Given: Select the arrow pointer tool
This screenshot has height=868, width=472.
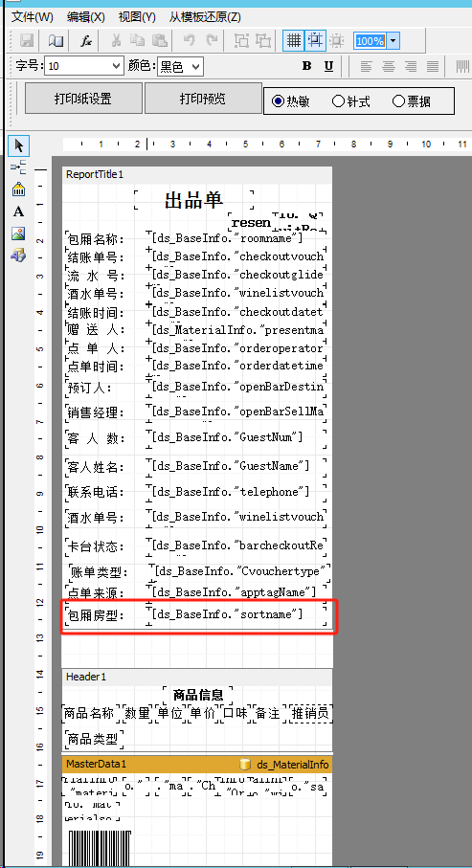Looking at the screenshot, I should (19, 146).
